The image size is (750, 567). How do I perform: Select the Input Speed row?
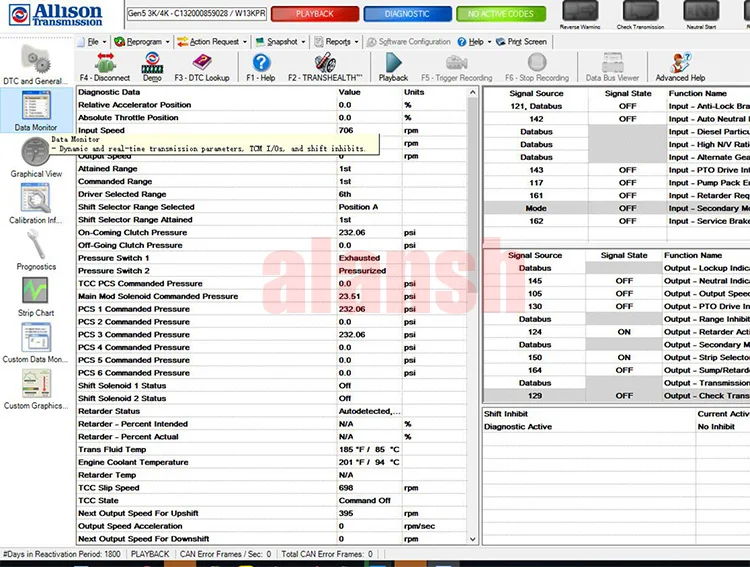[x=272, y=130]
